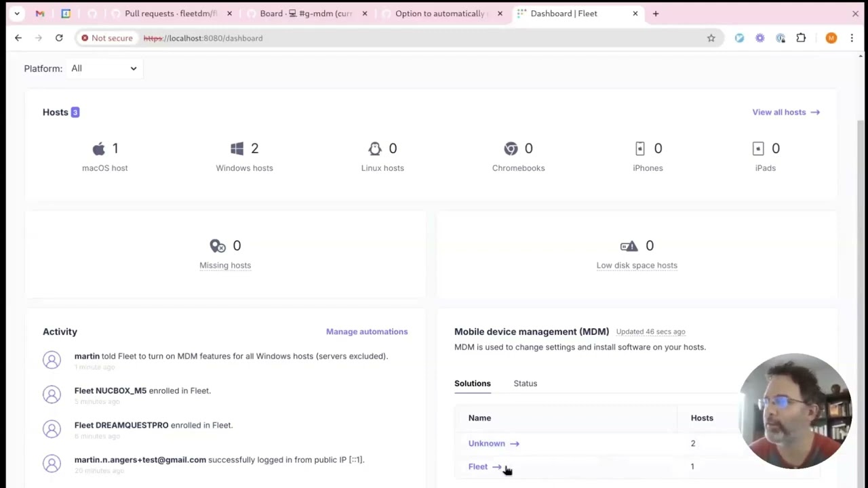Click the View all hosts link
Viewport: 868px width, 488px height.
click(x=786, y=112)
